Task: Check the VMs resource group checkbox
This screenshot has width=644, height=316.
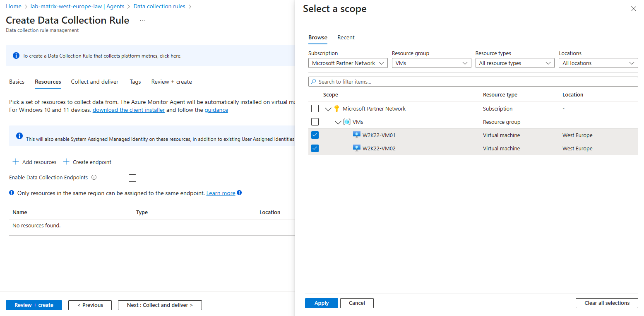Action: [x=315, y=122]
